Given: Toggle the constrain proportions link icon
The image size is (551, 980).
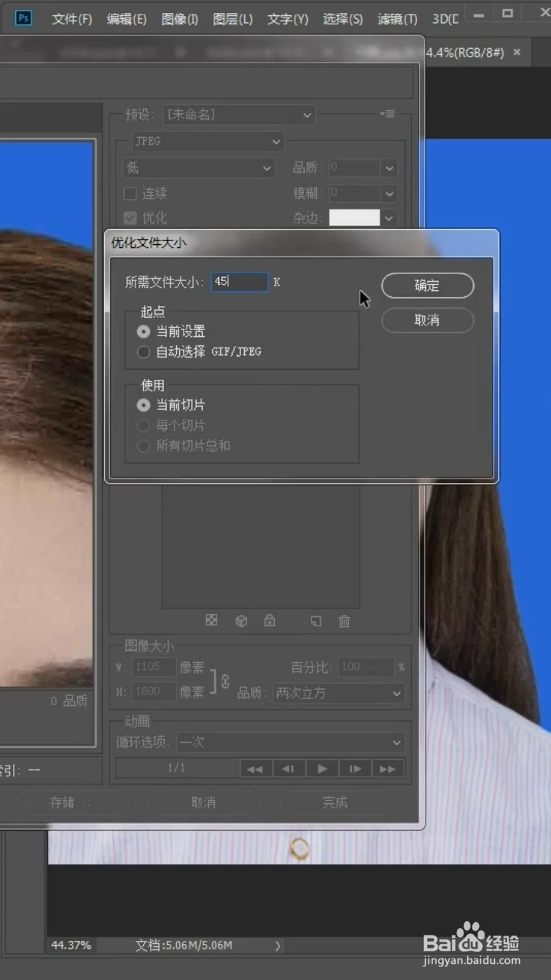Looking at the screenshot, I should [225, 680].
